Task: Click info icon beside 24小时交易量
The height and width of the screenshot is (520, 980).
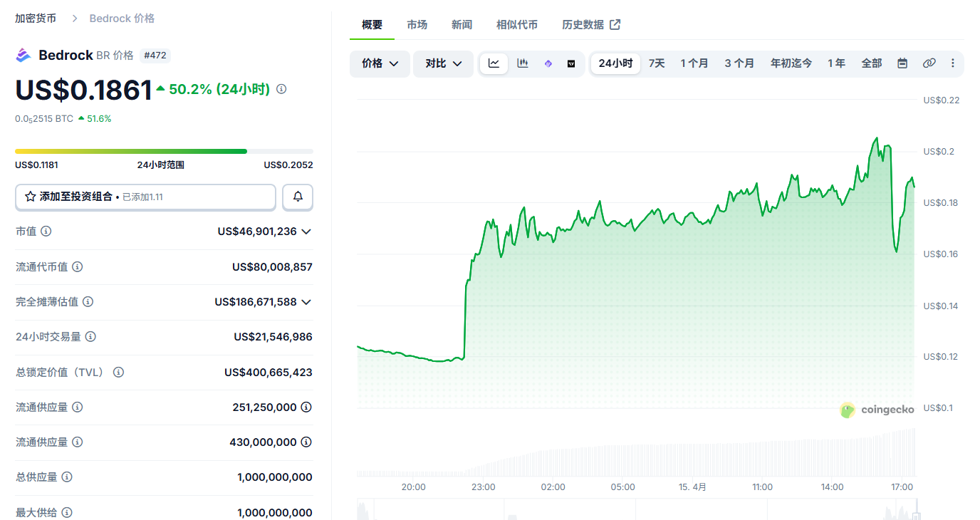Action: (x=90, y=337)
